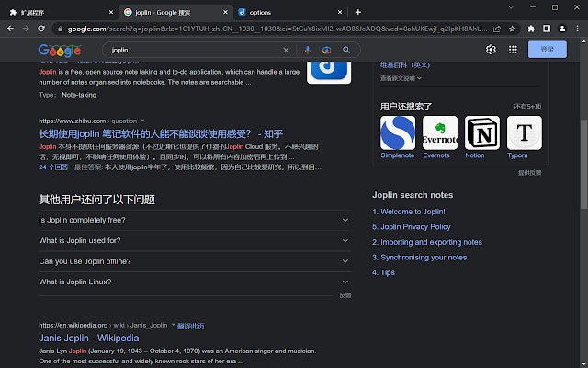Open '5. Joplin Privacy Policy' note
This screenshot has height=368, width=588.
click(412, 227)
